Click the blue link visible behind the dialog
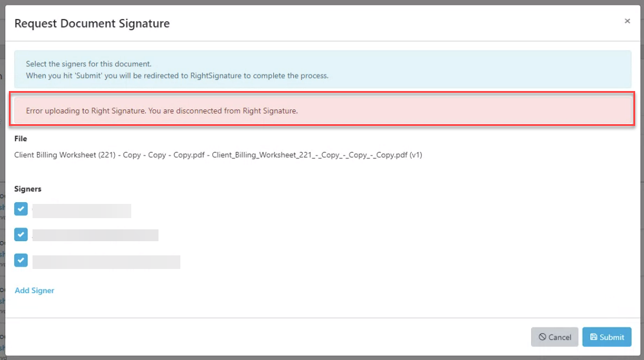 point(4,207)
